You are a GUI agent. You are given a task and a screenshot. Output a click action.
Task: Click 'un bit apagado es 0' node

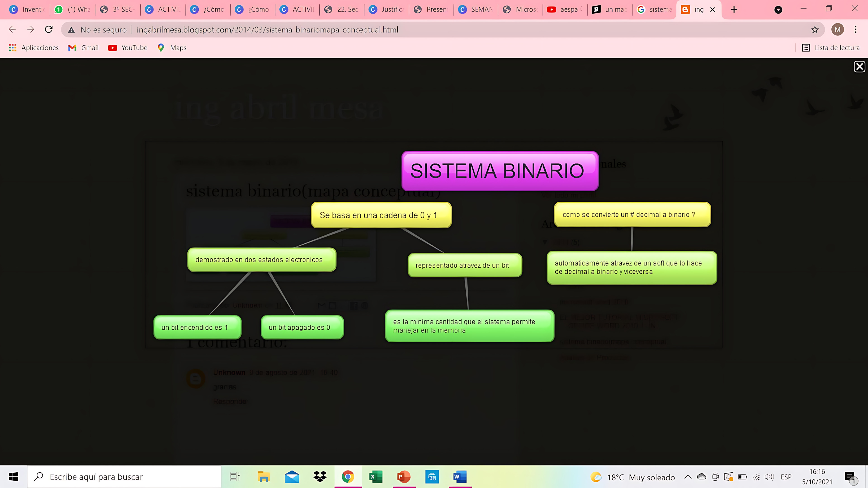[x=302, y=327]
